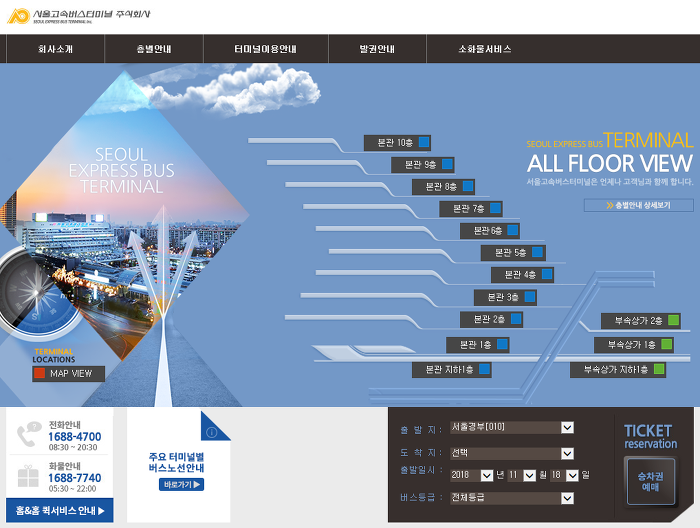Click the 층별안내 상세보기 link
Image resolution: width=700 pixels, height=528 pixels.
(x=638, y=205)
